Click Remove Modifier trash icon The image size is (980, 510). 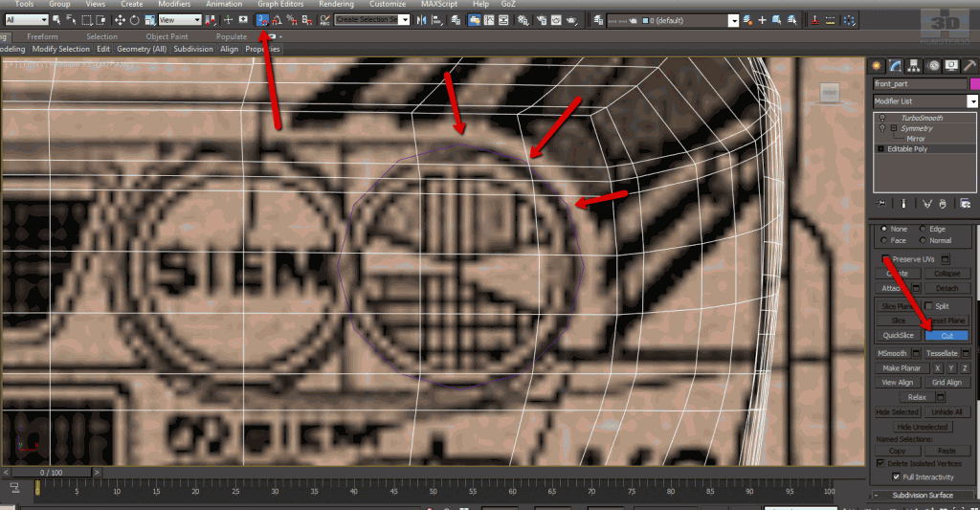[x=943, y=204]
